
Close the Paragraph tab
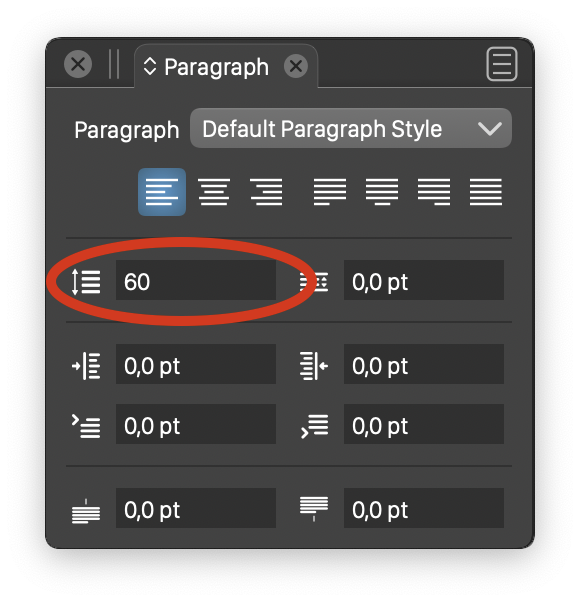296,66
